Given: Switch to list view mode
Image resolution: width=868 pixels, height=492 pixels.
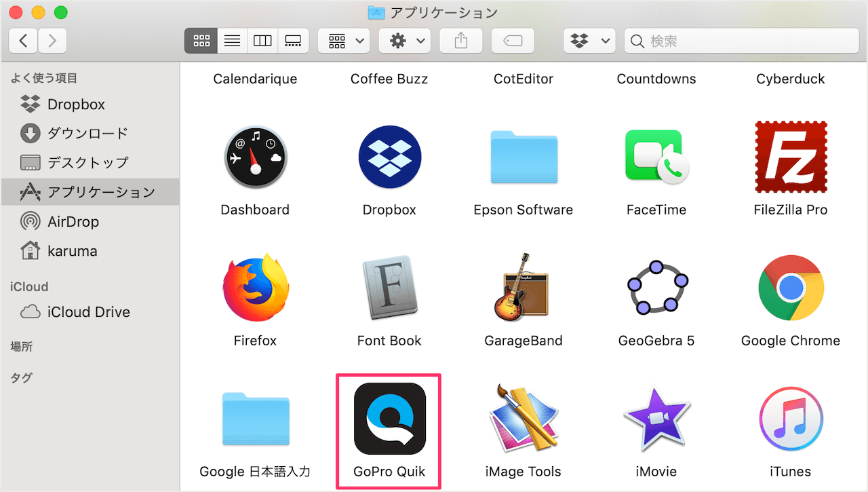Looking at the screenshot, I should click(232, 41).
